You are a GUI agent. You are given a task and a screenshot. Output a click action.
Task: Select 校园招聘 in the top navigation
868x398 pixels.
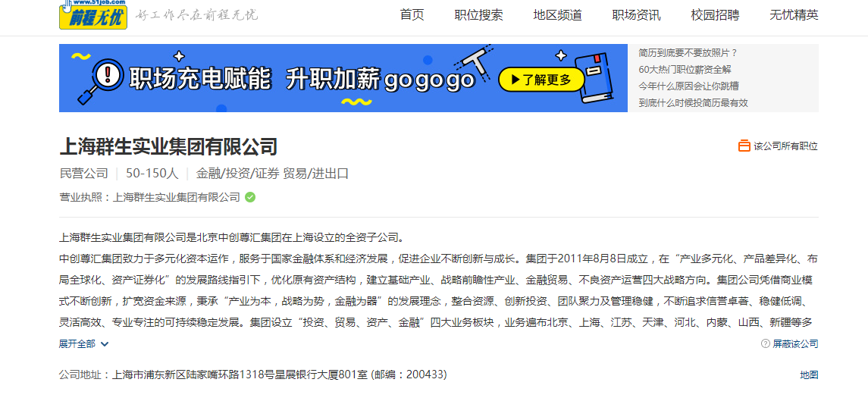coord(715,15)
